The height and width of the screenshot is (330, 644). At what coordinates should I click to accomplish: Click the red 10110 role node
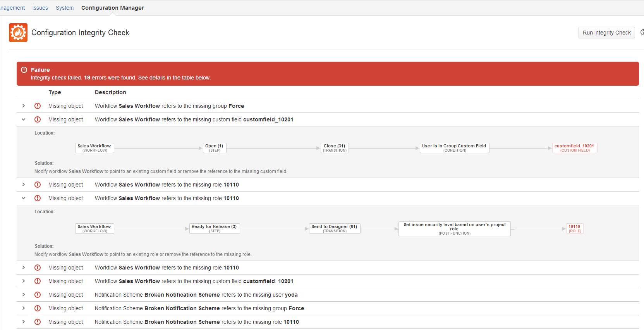coord(575,229)
